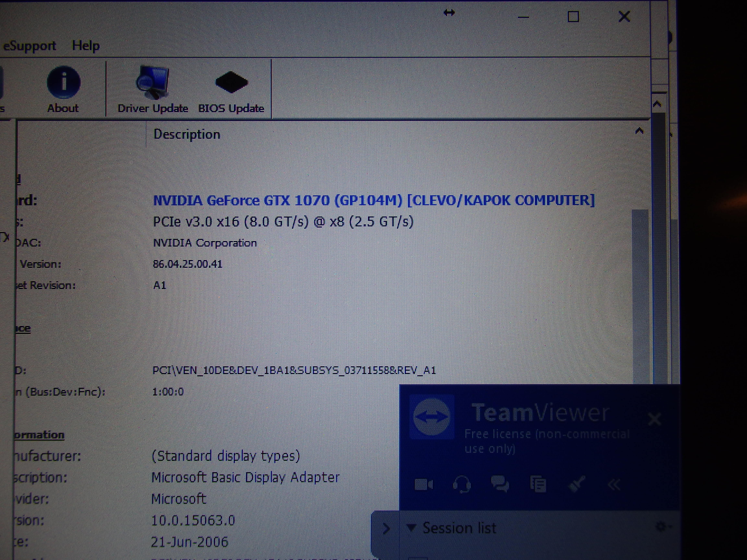The width and height of the screenshot is (747, 560).
Task: Open the TeamViewer chat window
Action: 500,484
